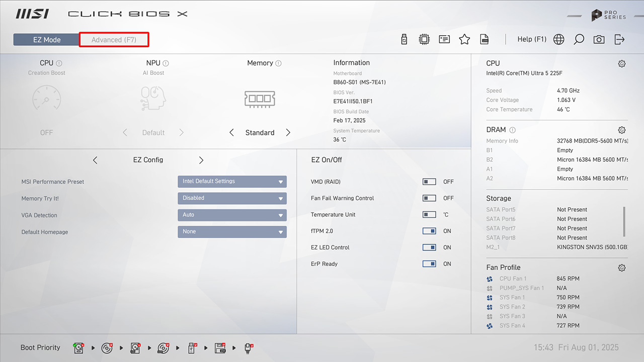Click DRAM slot A2 Micron entry

(557, 178)
